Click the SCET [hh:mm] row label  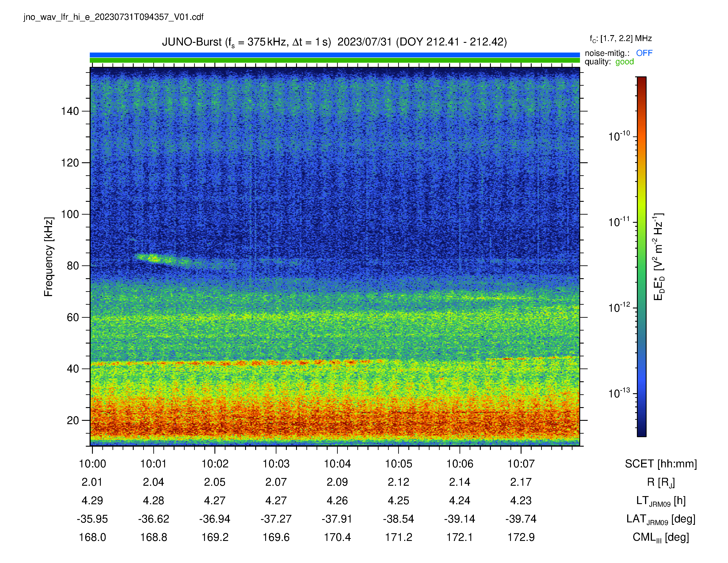coord(661,464)
